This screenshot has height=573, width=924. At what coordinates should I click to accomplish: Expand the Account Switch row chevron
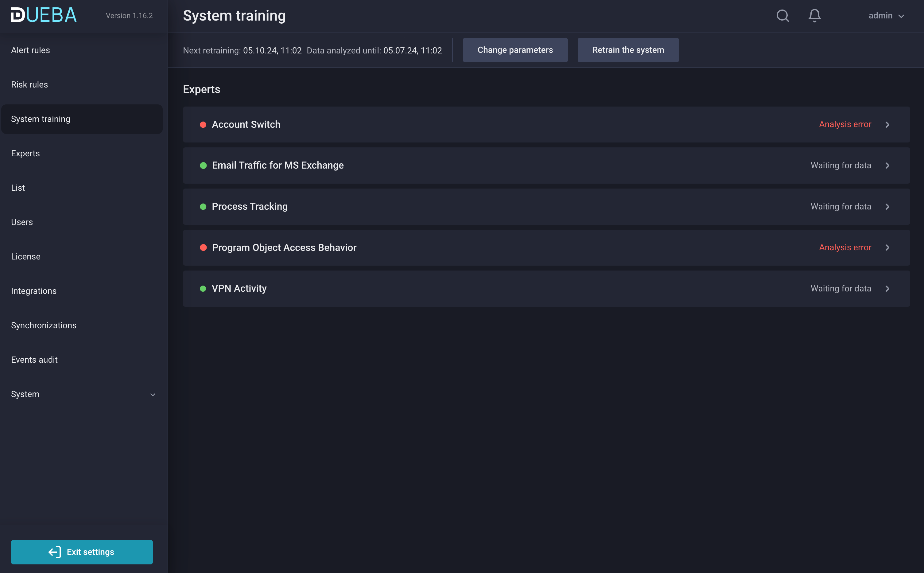[x=887, y=125]
